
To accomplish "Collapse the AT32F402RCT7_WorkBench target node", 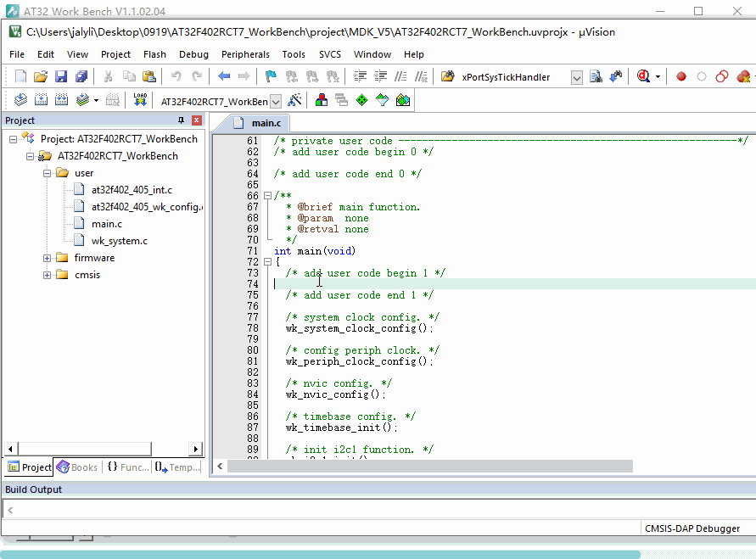I will [30, 157].
